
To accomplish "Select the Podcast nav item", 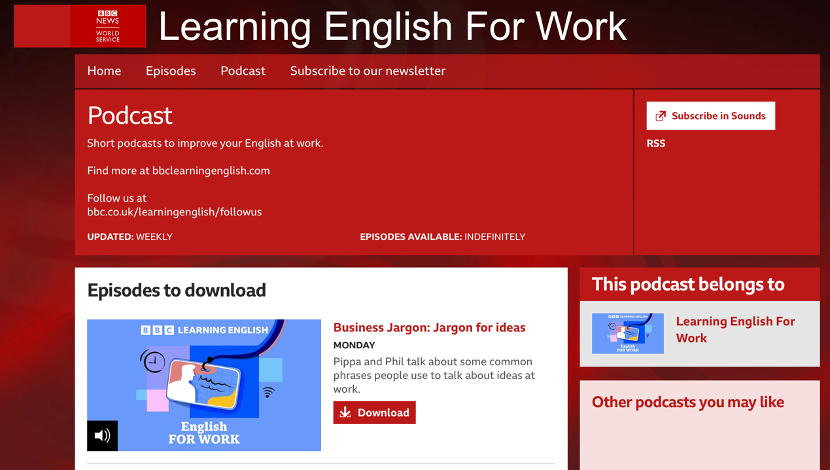I will click(243, 71).
